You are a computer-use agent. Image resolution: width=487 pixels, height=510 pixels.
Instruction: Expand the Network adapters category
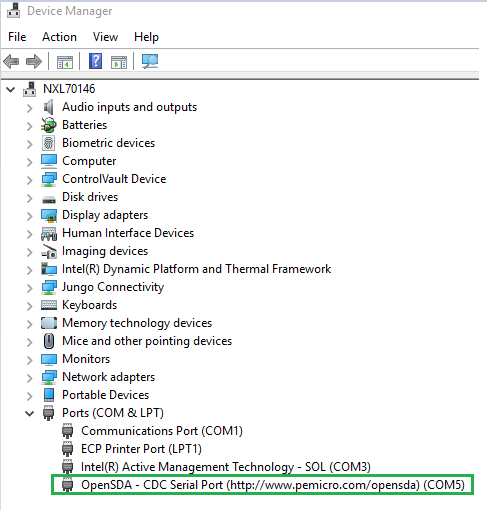click(x=30, y=378)
